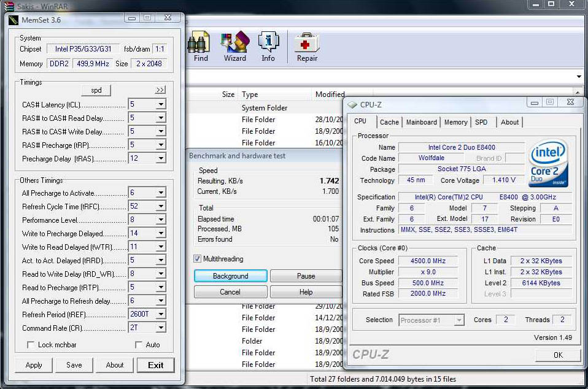The image size is (588, 389).
Task: Switch to the Memory tab in CPU-Z
Action: point(455,122)
